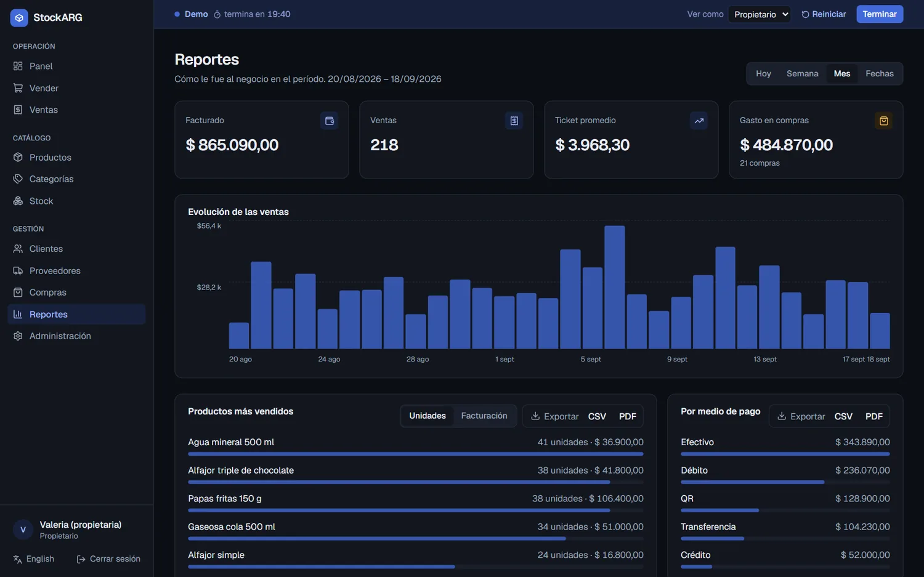Click the Débito amount $ 236.070,00
This screenshot has height=577, width=924.
click(862, 470)
